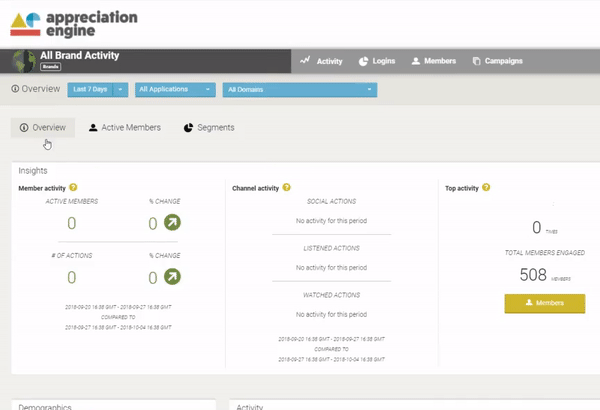The width and height of the screenshot is (600, 410).
Task: Click the info icon beside the Overview heading
Action: click(15, 89)
